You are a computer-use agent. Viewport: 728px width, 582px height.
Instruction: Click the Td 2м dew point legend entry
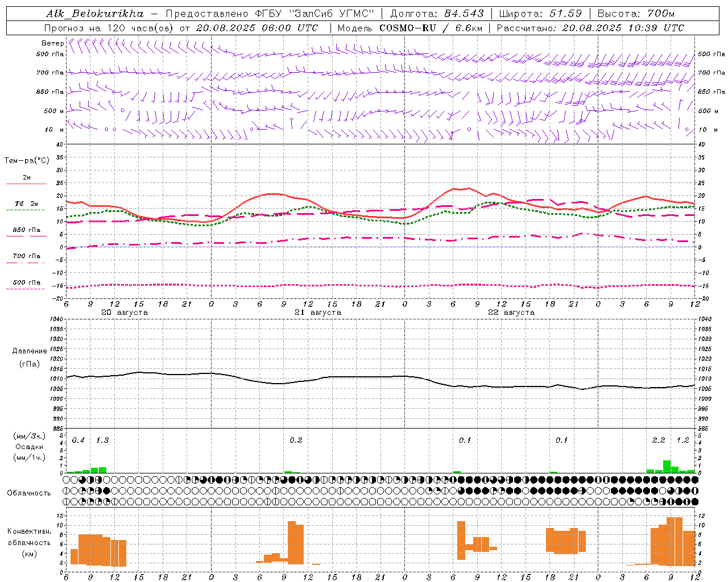[27, 203]
